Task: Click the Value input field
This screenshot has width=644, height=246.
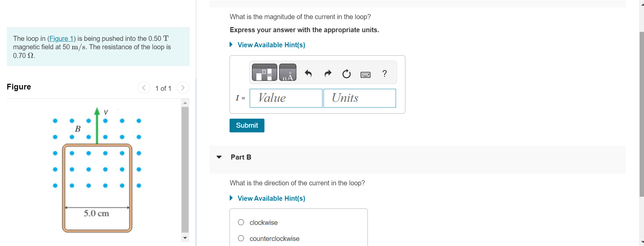Action: point(286,98)
